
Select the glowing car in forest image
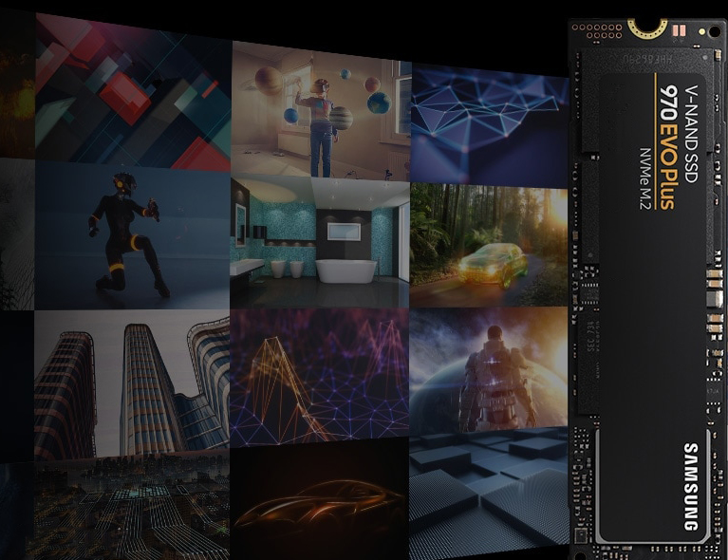coord(489,245)
